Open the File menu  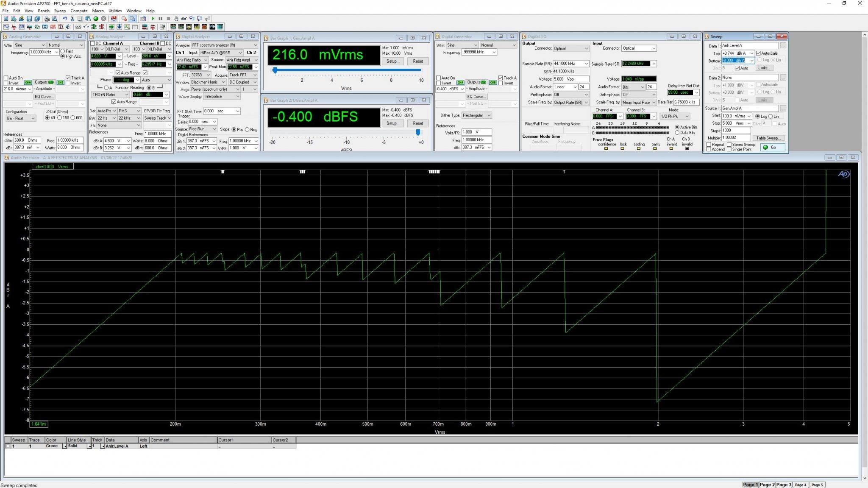pyautogui.click(x=6, y=11)
